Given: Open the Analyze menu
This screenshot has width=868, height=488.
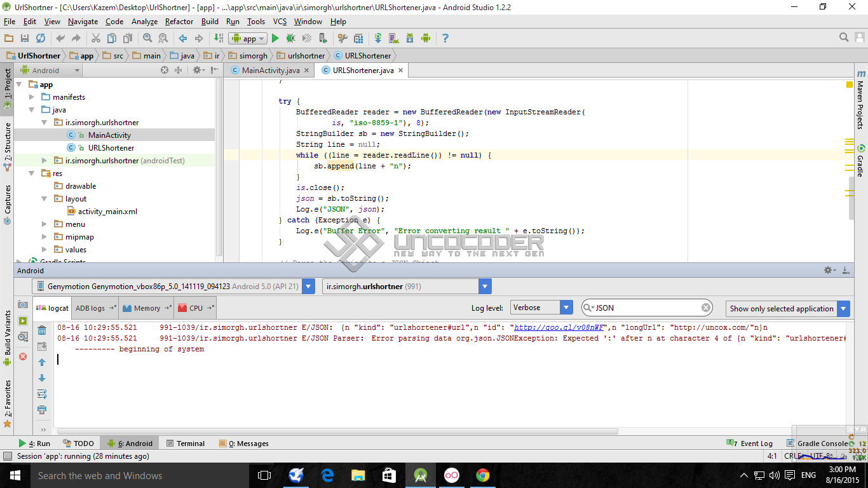Looking at the screenshot, I should tap(144, 21).
